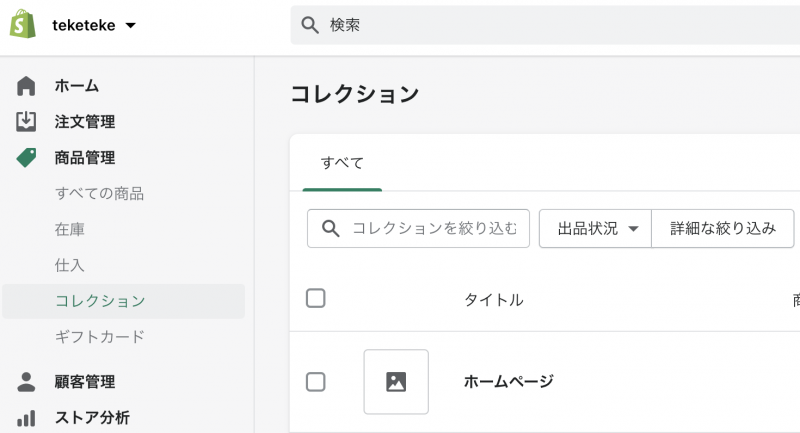Viewport: 800px width, 433px height.
Task: Open the ホームページ collection link
Action: point(508,381)
